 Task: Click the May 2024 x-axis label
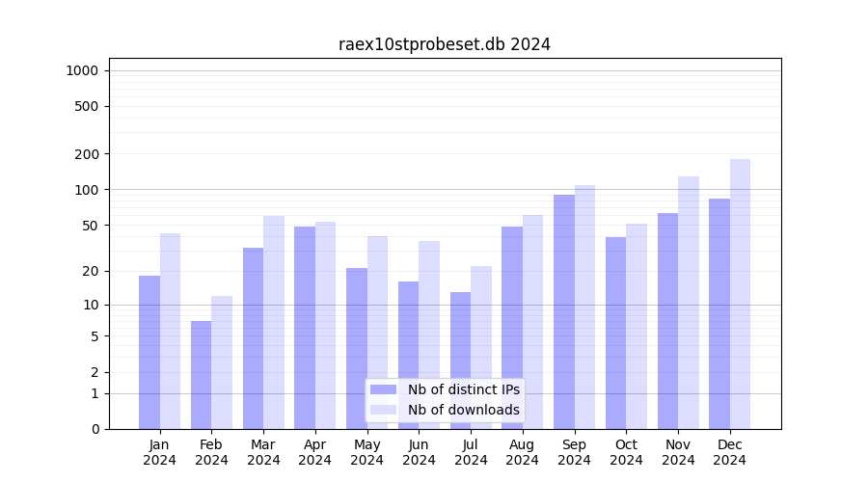click(366, 452)
